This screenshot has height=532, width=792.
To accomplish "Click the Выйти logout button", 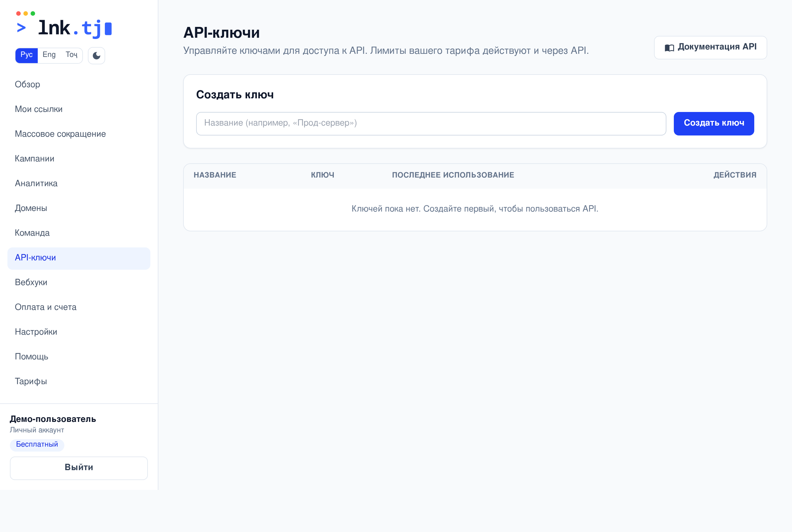I will click(x=79, y=468).
